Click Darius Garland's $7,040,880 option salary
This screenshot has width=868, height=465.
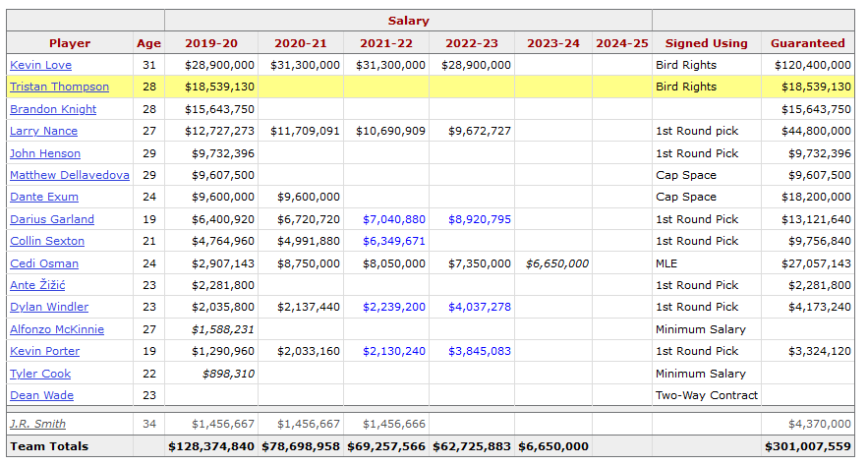click(x=394, y=219)
